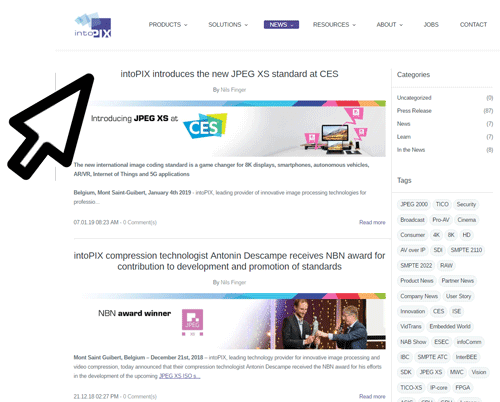This screenshot has width=500, height=402.
Task: Select the Broadcast tag
Action: click(x=412, y=220)
